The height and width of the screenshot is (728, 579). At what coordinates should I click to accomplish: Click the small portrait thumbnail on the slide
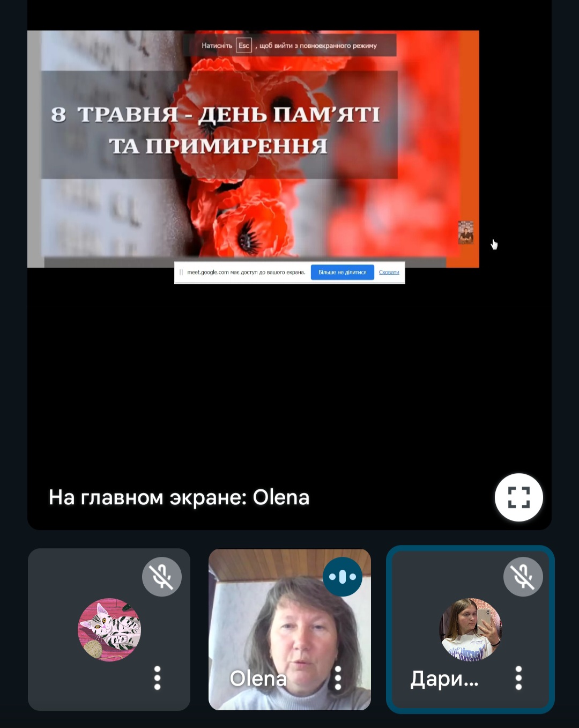(465, 232)
